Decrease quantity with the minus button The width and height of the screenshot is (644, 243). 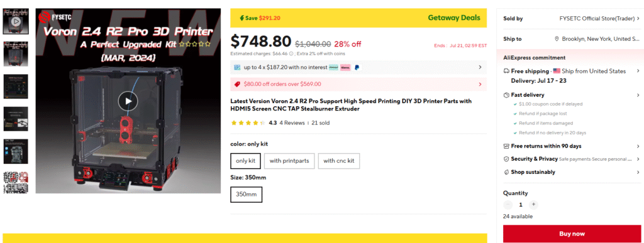pyautogui.click(x=508, y=205)
